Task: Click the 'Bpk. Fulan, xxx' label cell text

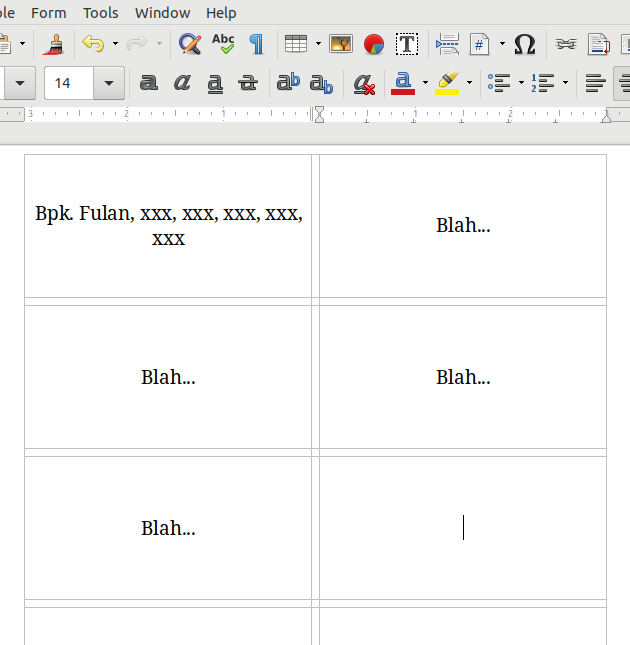Action: coord(169,225)
